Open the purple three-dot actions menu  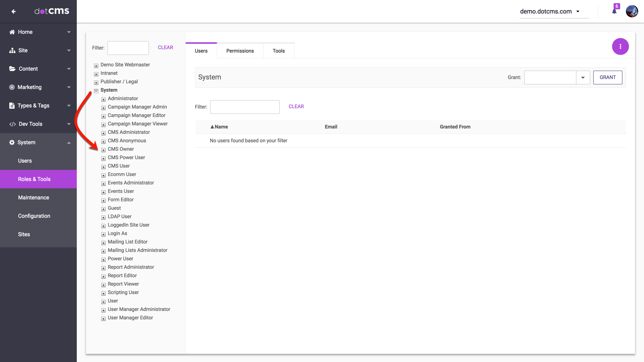pyautogui.click(x=620, y=46)
